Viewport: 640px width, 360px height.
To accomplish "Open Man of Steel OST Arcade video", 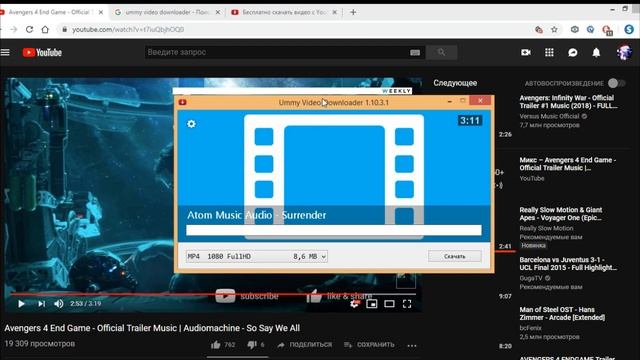I will [562, 313].
